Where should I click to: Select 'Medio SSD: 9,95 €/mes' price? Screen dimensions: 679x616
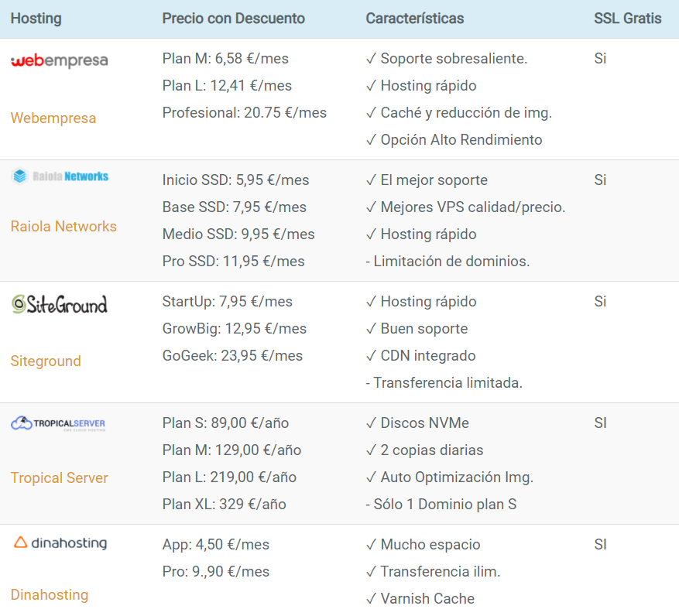click(x=238, y=234)
